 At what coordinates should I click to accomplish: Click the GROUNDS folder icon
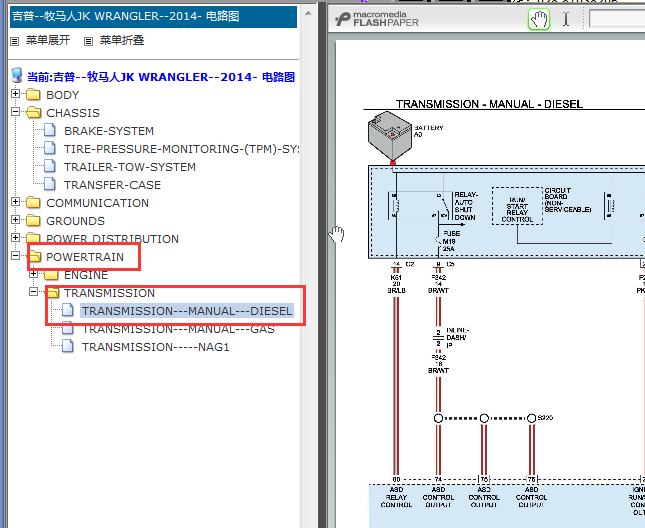[33, 221]
